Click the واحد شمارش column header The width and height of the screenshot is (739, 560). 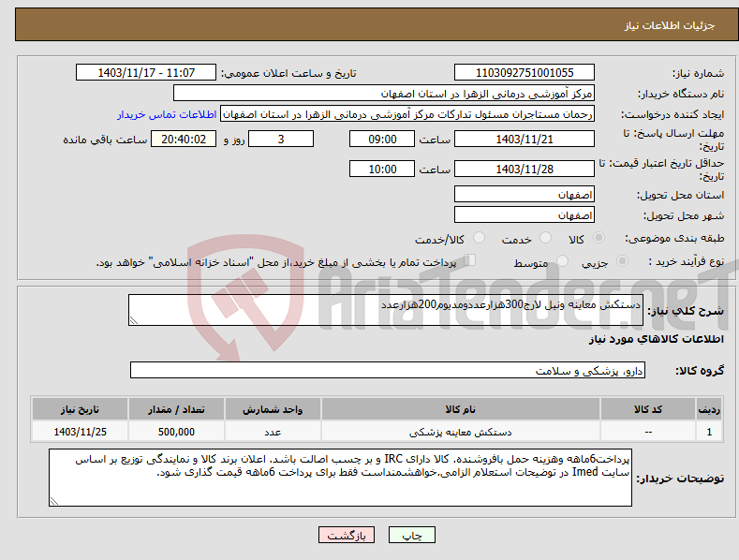[x=273, y=409]
